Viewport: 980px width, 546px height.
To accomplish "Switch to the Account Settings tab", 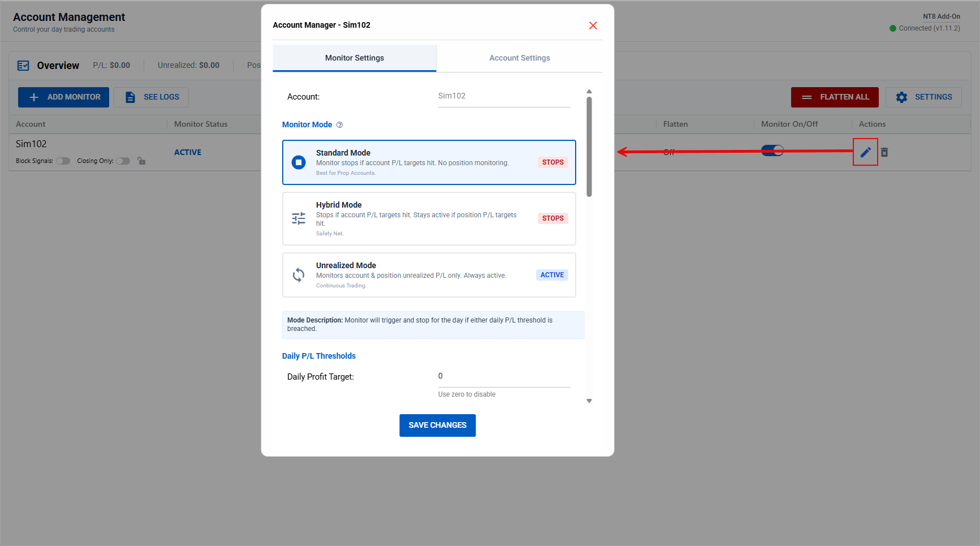I will [x=519, y=58].
